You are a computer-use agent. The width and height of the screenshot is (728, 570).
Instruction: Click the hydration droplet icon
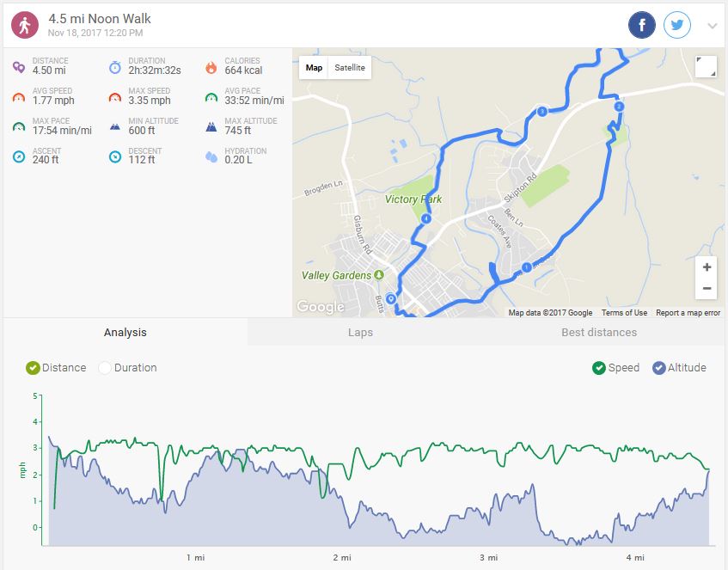click(211, 156)
